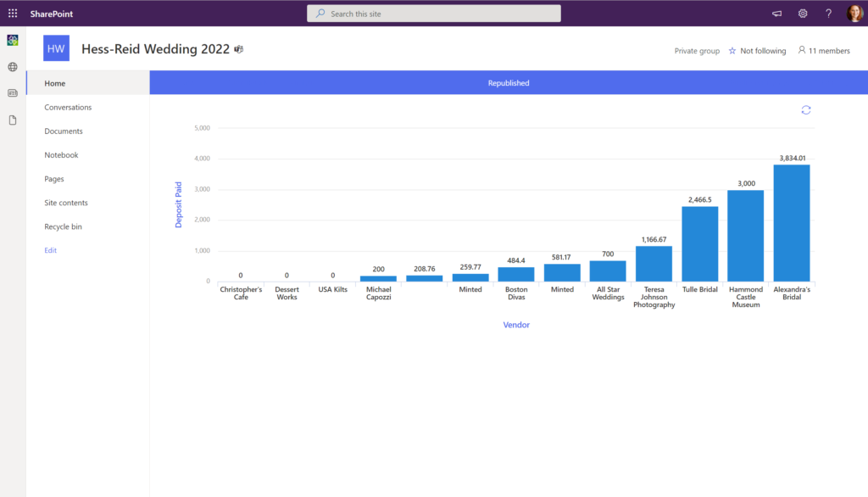
Task: Select the All Star Weddings bar
Action: pos(608,271)
